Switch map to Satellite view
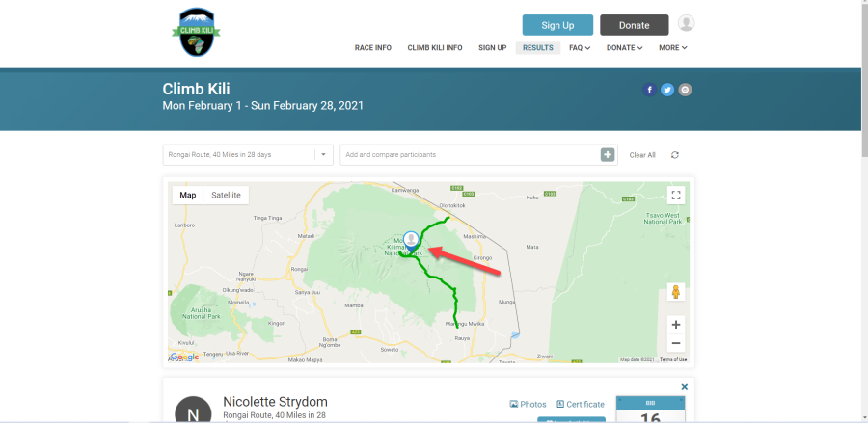The height and width of the screenshot is (423, 868). [226, 196]
